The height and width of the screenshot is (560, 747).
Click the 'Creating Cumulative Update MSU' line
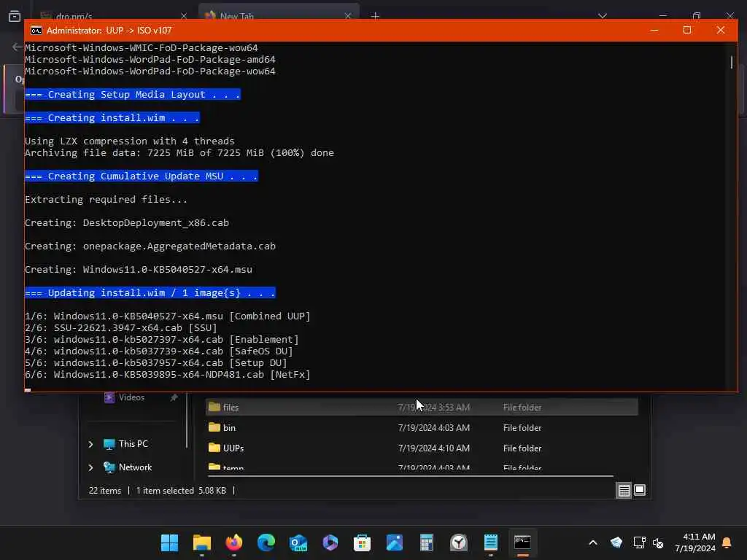tap(142, 176)
